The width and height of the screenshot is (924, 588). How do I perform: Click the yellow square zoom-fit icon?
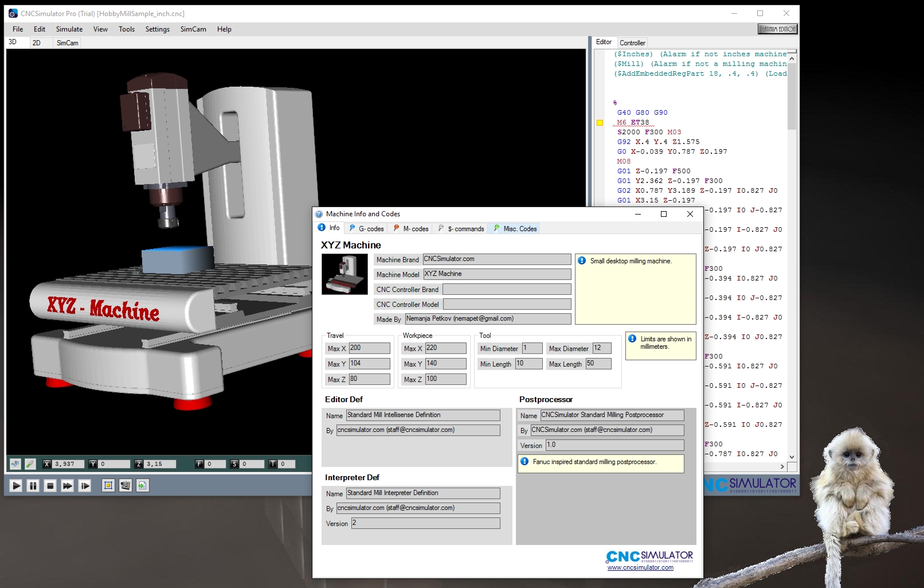108,486
